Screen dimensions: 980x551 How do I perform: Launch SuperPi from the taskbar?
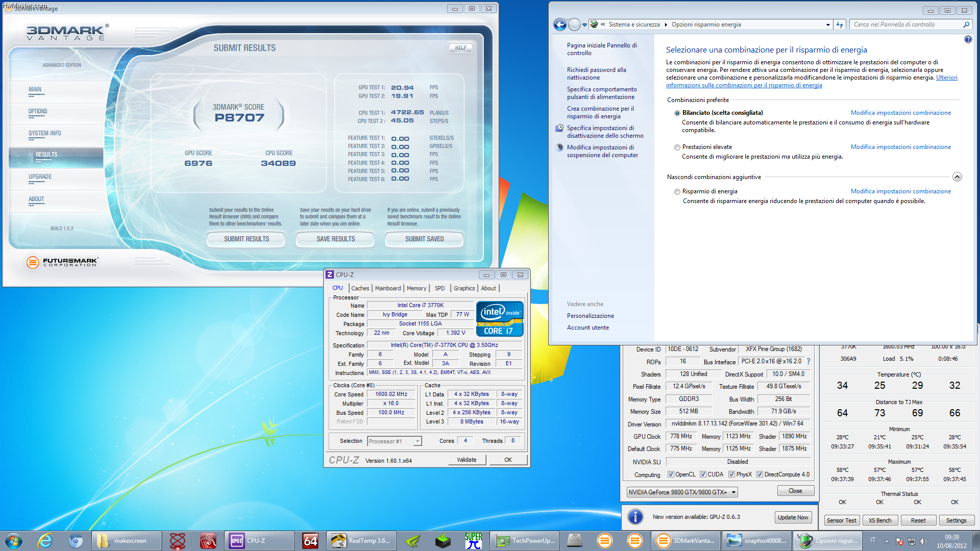(x=474, y=541)
